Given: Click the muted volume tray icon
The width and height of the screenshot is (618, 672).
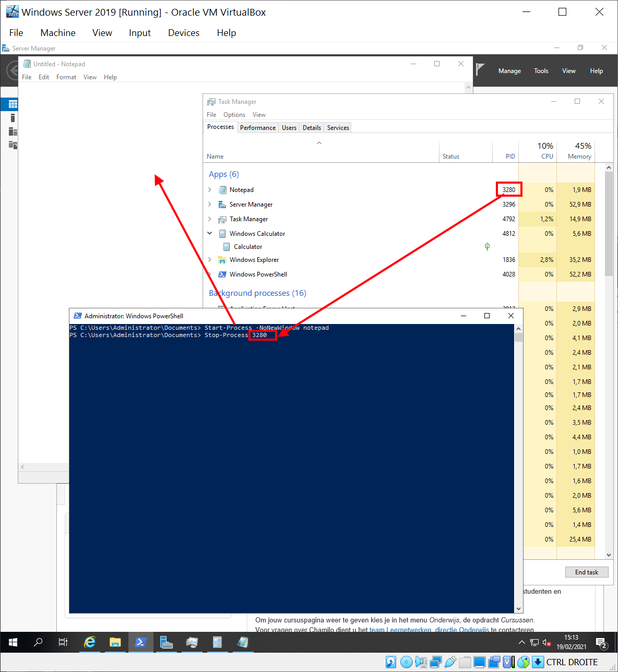Looking at the screenshot, I should (546, 643).
